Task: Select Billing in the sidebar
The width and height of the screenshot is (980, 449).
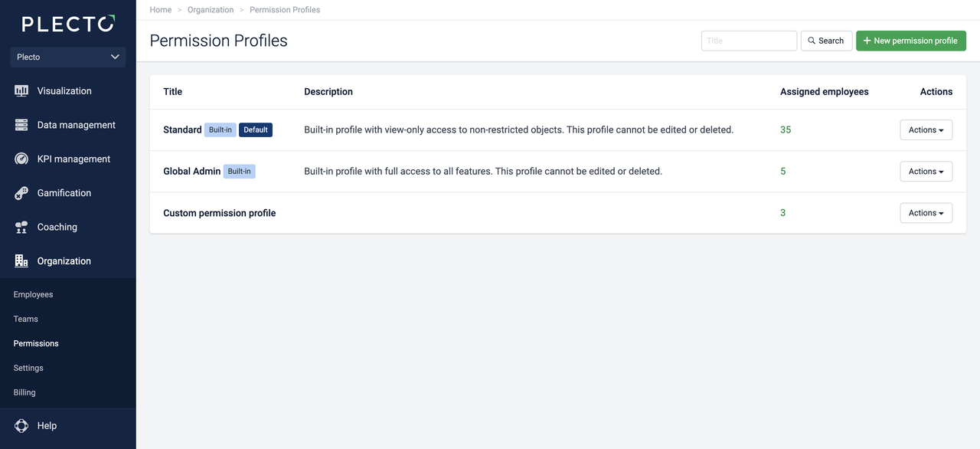Action: coord(24,393)
